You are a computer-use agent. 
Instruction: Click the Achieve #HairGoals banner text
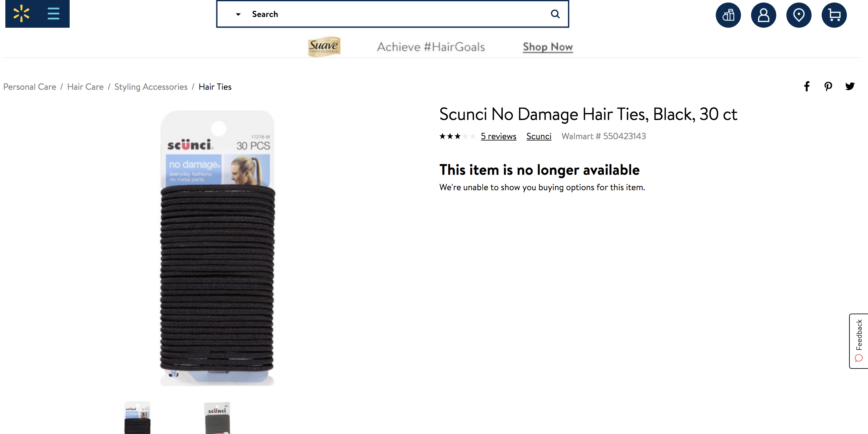(x=431, y=47)
